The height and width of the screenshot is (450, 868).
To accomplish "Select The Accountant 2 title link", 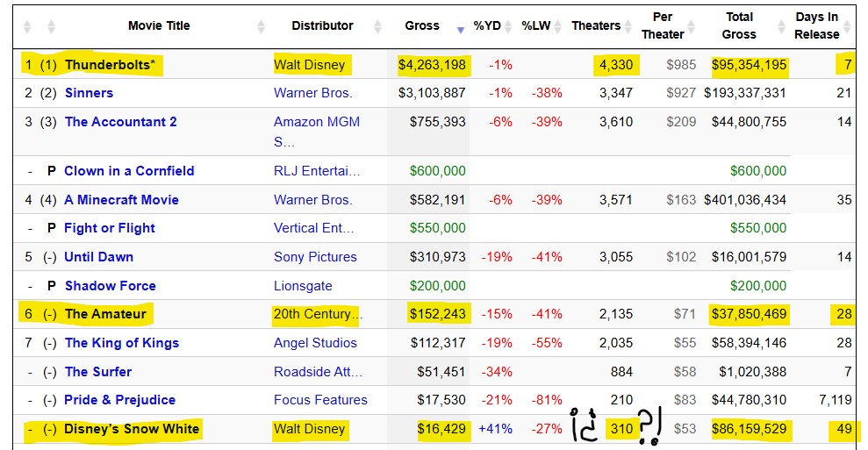I will pyautogui.click(x=120, y=122).
